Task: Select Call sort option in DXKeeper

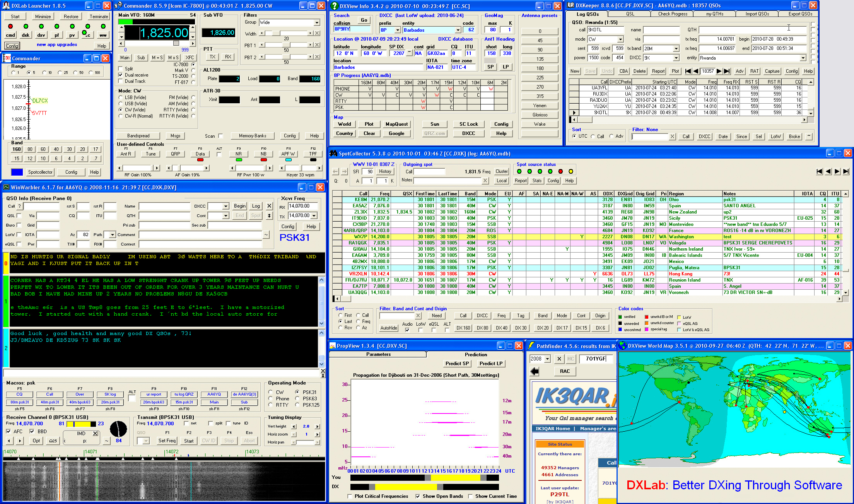Action: click(593, 136)
